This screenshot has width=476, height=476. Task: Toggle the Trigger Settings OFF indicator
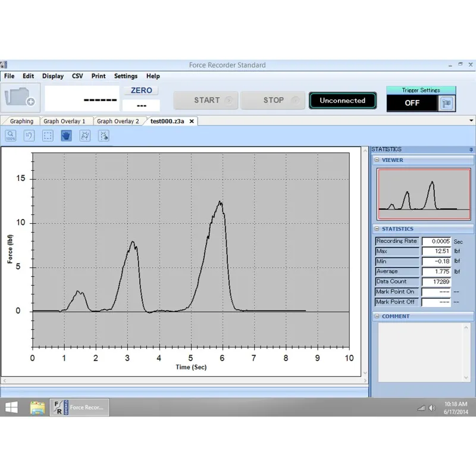click(412, 103)
